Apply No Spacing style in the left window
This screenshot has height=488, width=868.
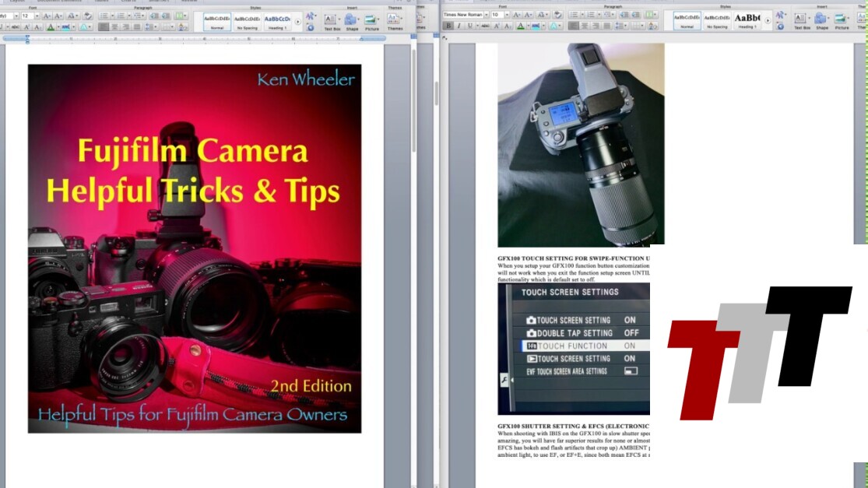click(x=247, y=20)
